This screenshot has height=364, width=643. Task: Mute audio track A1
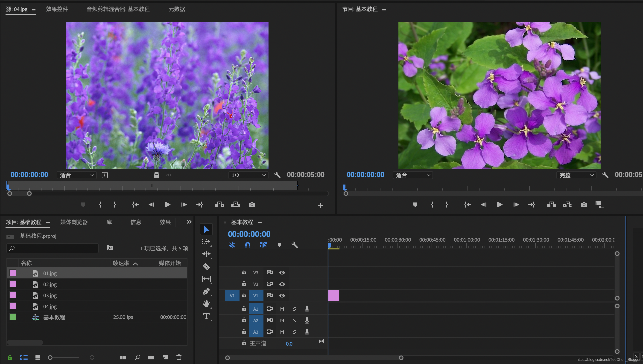pyautogui.click(x=282, y=309)
